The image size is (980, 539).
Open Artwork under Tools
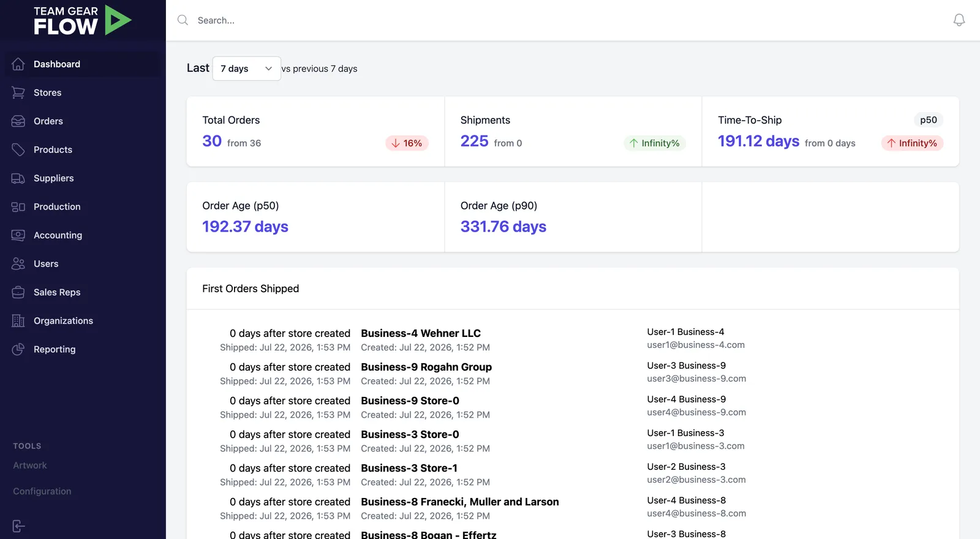point(30,466)
